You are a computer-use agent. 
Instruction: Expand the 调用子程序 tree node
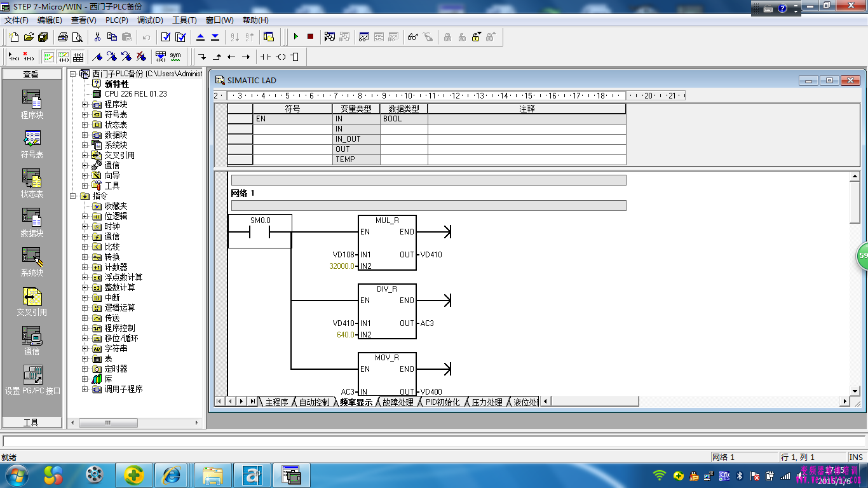coord(85,389)
